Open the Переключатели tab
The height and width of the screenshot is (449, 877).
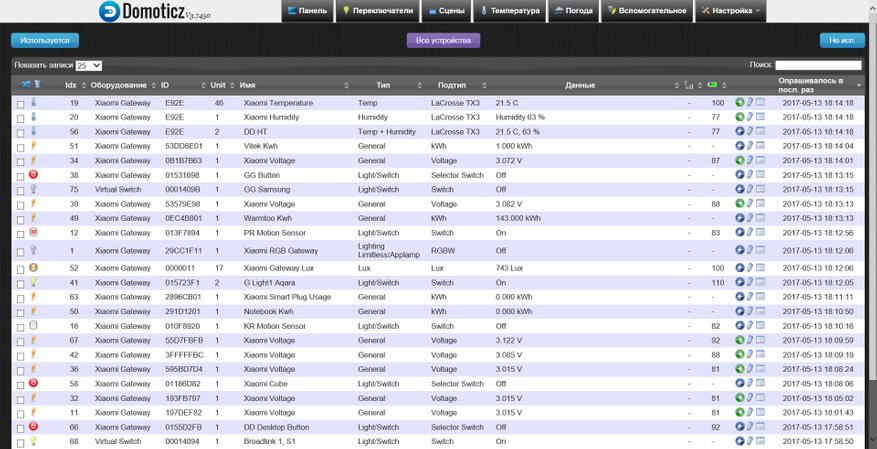(x=378, y=11)
